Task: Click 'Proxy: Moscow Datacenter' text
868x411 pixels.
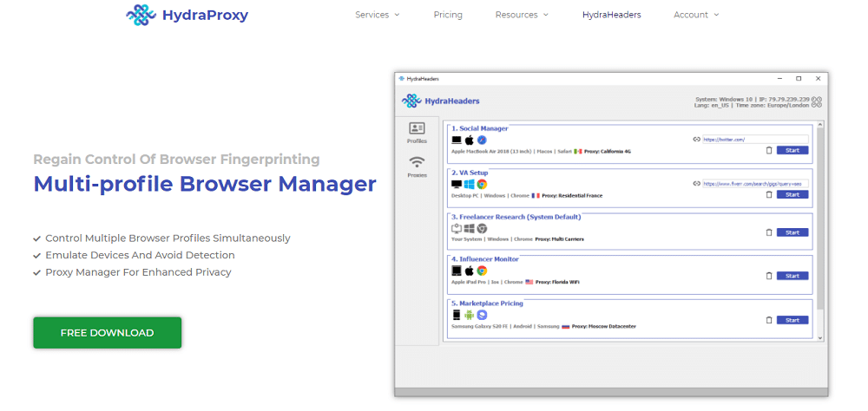Action: pos(604,326)
